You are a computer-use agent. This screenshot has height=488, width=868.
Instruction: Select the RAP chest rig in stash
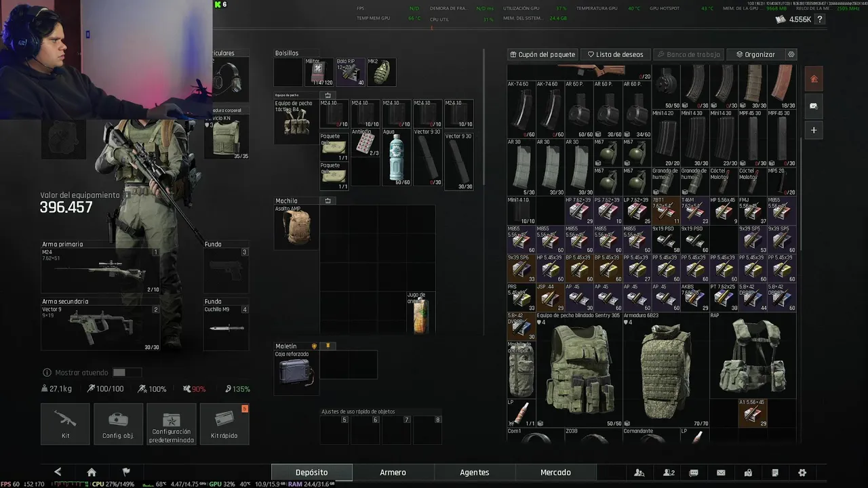pyautogui.click(x=753, y=355)
